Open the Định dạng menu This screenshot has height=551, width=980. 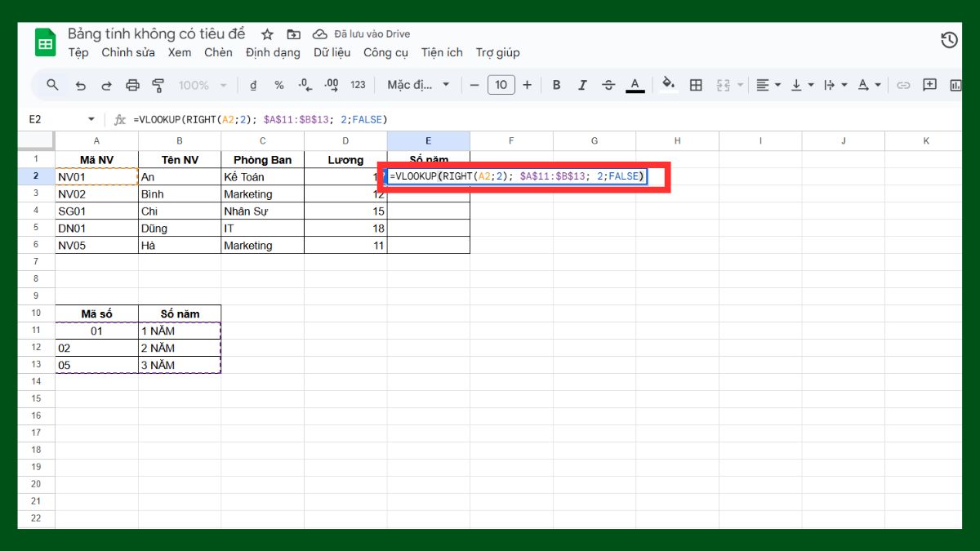click(x=272, y=52)
